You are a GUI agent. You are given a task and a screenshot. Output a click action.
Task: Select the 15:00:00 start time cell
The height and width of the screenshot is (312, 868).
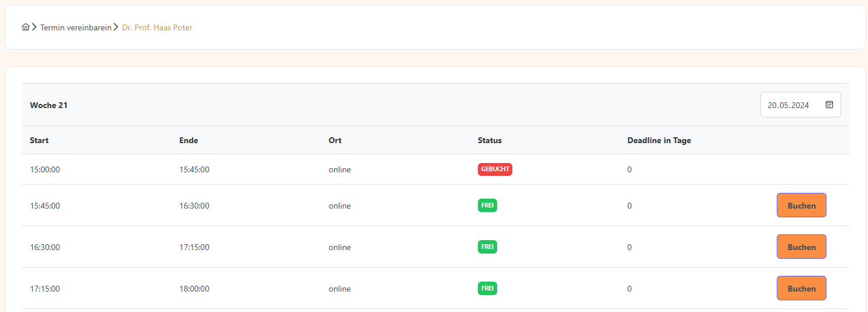[x=45, y=170]
